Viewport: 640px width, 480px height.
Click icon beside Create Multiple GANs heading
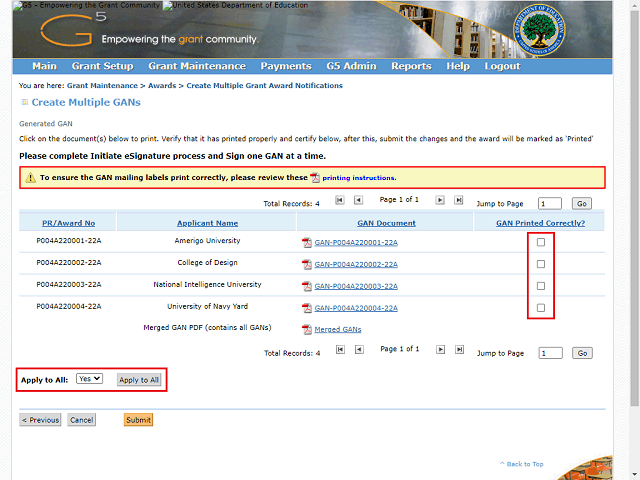(x=24, y=102)
